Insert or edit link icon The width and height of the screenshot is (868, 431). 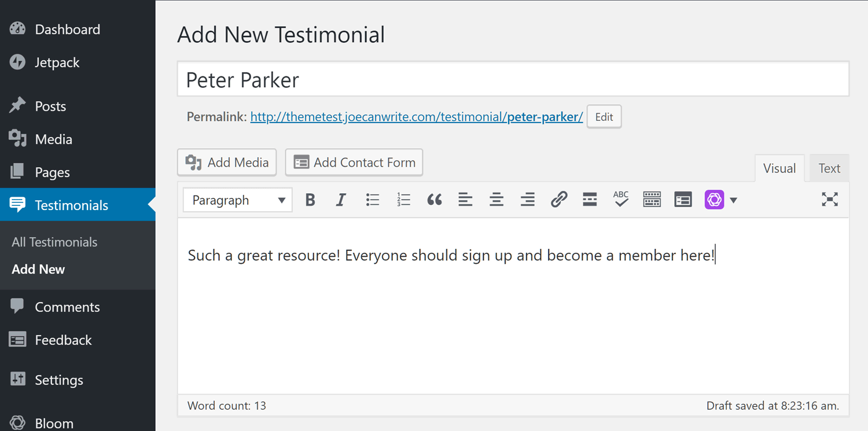(558, 200)
